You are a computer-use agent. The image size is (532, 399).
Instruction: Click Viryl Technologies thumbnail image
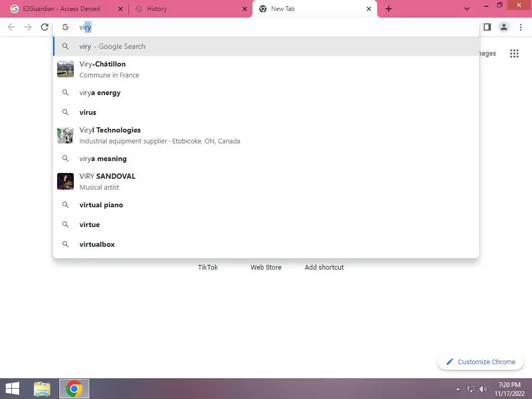[x=65, y=136]
